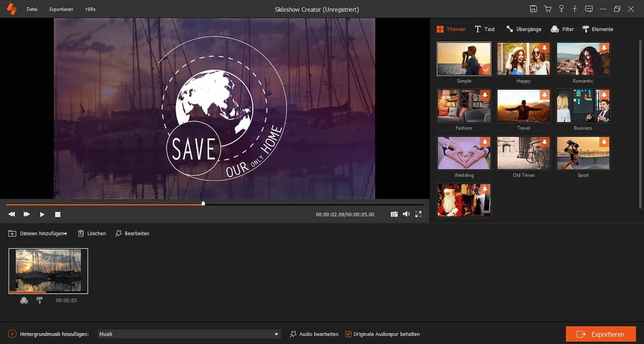Rewind playback with the backward button
The width and height of the screenshot is (644, 344).
coord(12,214)
